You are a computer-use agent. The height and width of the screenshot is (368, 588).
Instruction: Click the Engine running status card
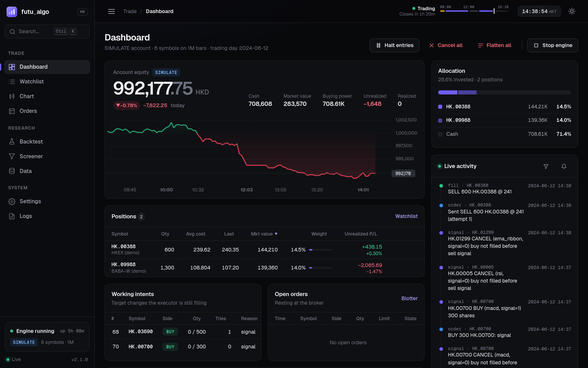coord(47,337)
